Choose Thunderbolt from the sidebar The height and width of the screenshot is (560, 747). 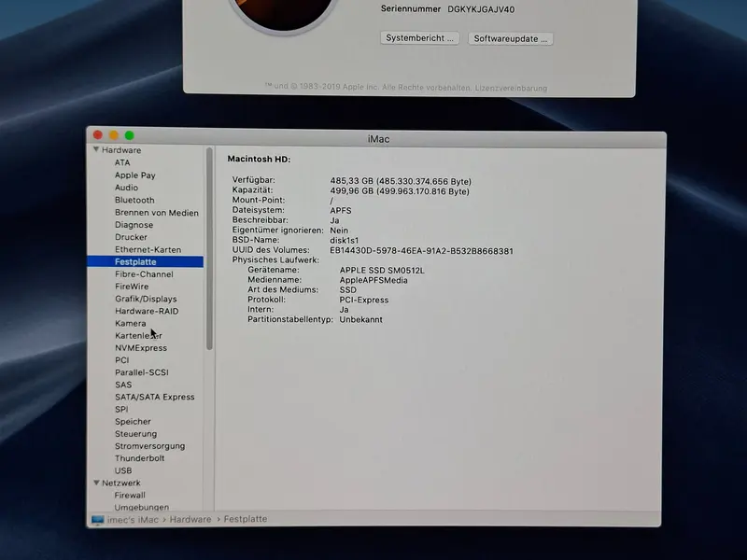click(139, 458)
